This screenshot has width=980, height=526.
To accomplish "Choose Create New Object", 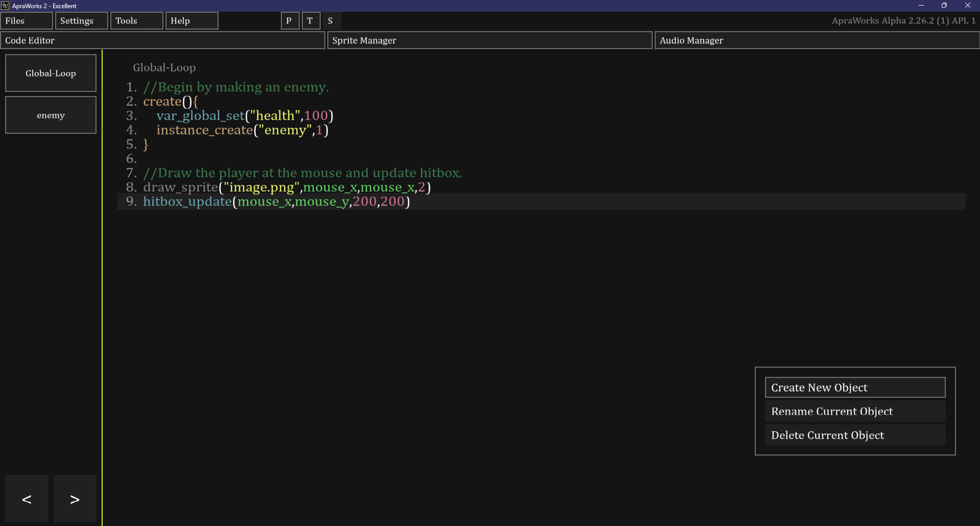I will (x=855, y=388).
